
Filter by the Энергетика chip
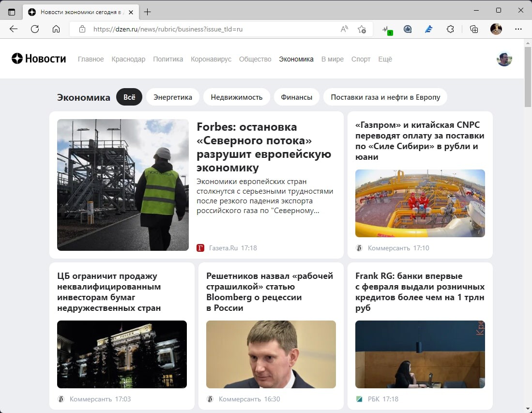coord(173,97)
